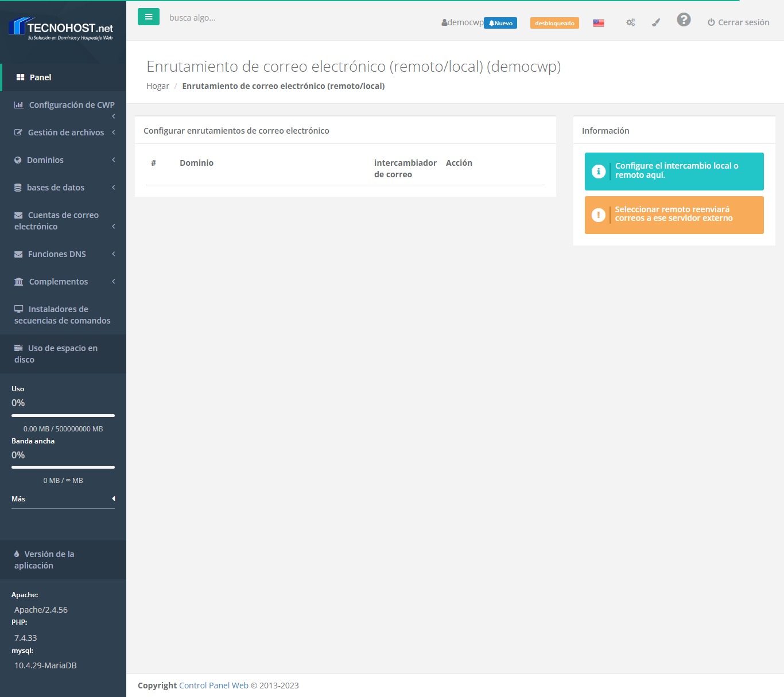Click the desbloqueado status badge

[554, 23]
